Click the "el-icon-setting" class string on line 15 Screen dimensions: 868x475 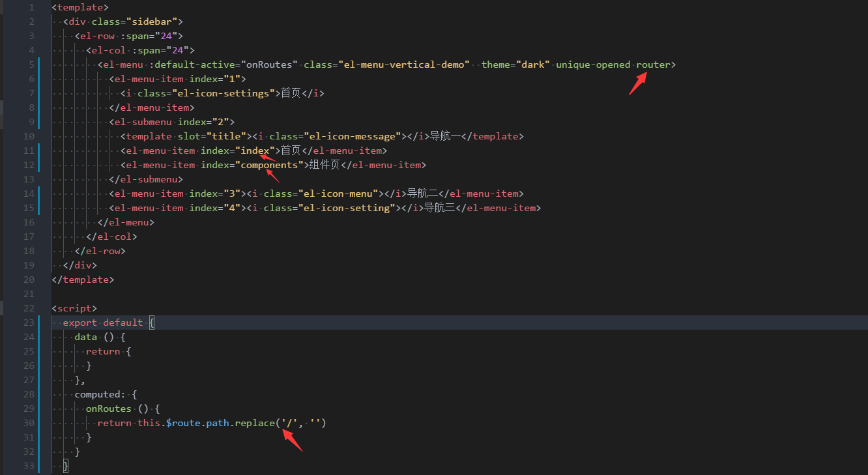pyautogui.click(x=347, y=208)
